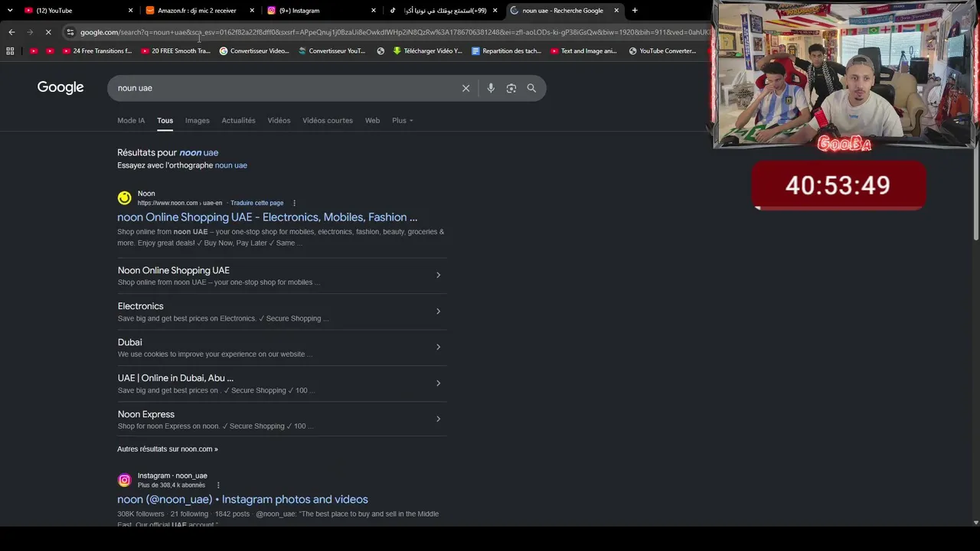Image resolution: width=980 pixels, height=551 pixels.
Task: Close the Amazon.fr tab
Action: click(x=252, y=11)
